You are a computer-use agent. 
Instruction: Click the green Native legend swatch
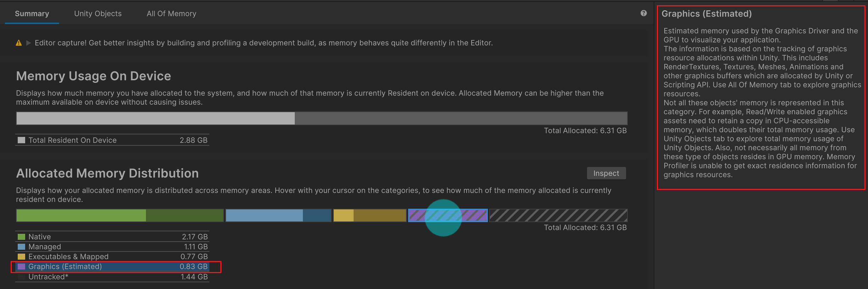(x=22, y=237)
